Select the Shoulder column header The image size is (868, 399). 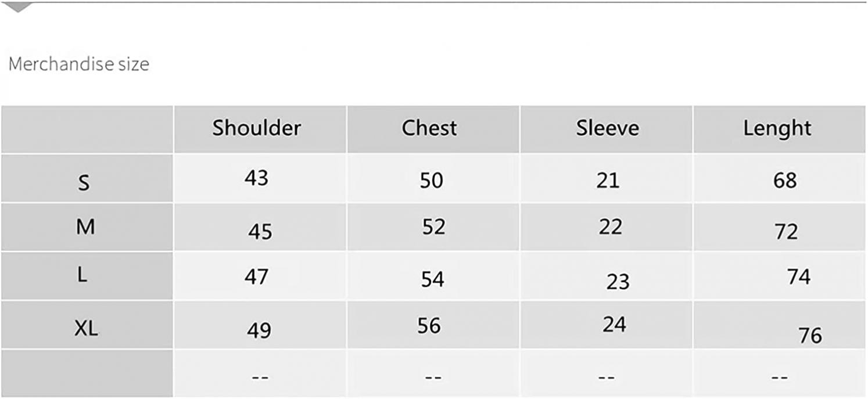click(256, 128)
